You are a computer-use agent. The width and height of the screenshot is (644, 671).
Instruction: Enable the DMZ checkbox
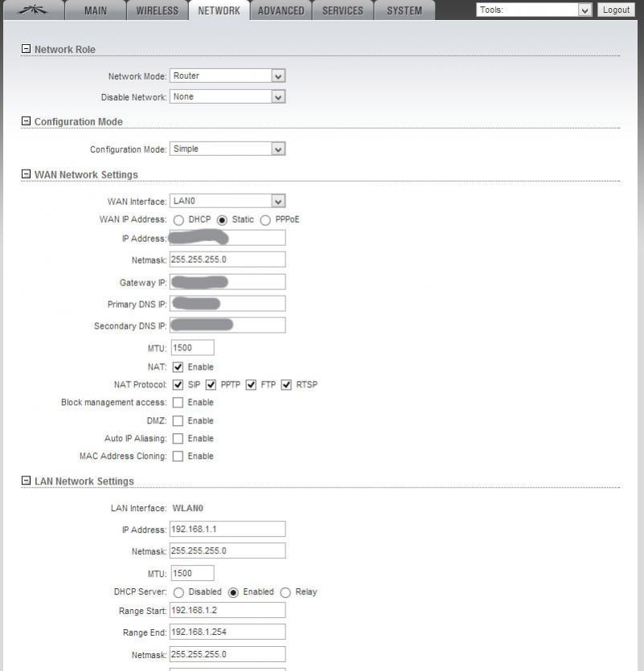tap(178, 421)
